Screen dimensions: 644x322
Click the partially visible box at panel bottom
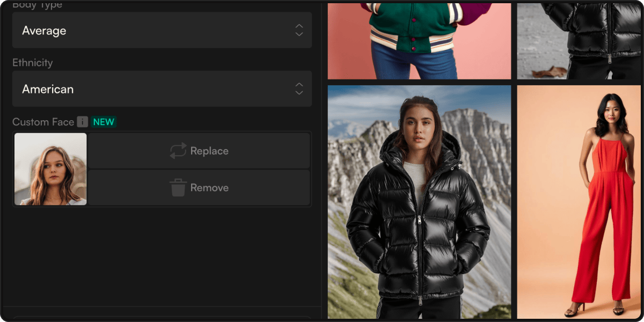click(162, 318)
